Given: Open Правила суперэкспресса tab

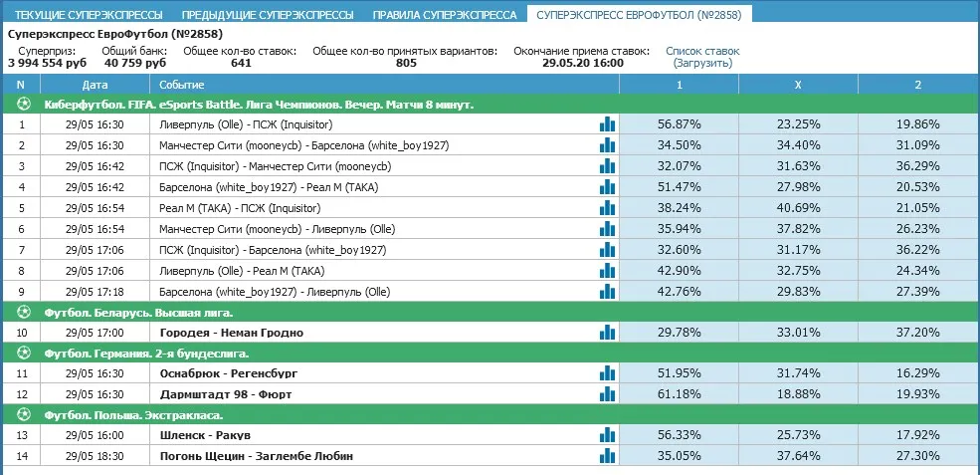Looking at the screenshot, I should [445, 14].
